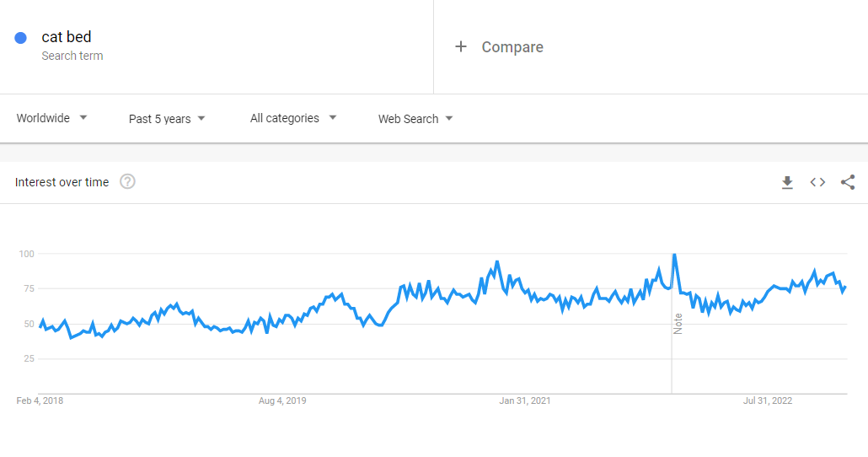Click the Search term subtitle text
Viewport: 868px width, 457px height.
coord(72,56)
